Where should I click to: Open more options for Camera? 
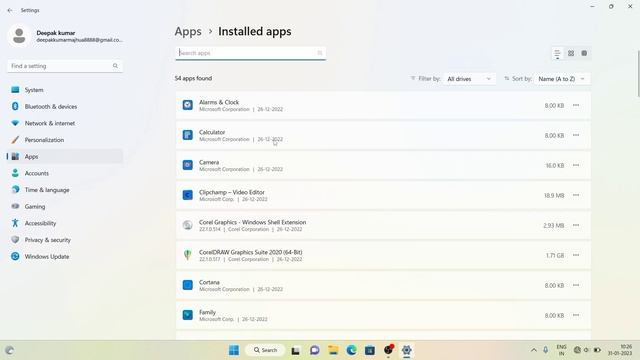point(576,165)
